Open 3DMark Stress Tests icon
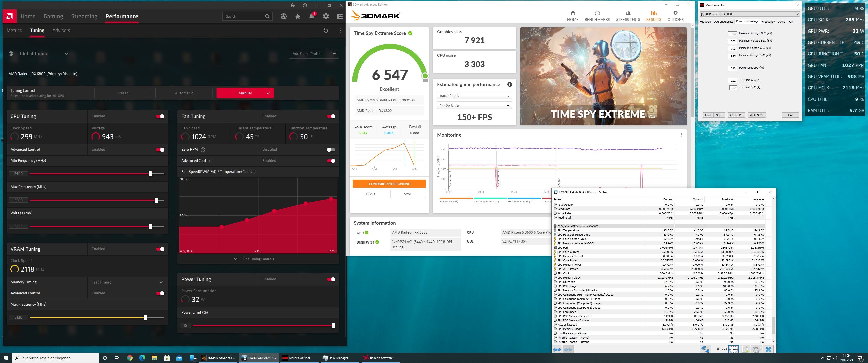 pos(628,13)
